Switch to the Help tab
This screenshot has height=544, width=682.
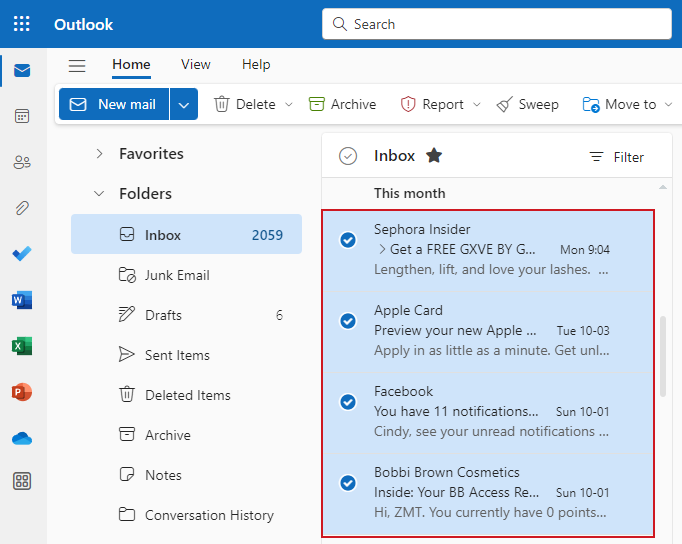256,65
